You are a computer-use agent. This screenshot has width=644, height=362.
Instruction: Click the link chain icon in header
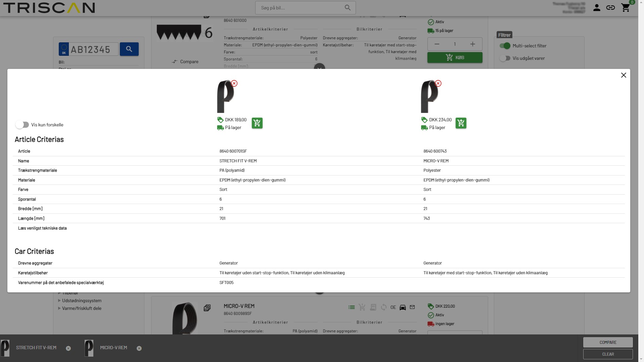610,8
